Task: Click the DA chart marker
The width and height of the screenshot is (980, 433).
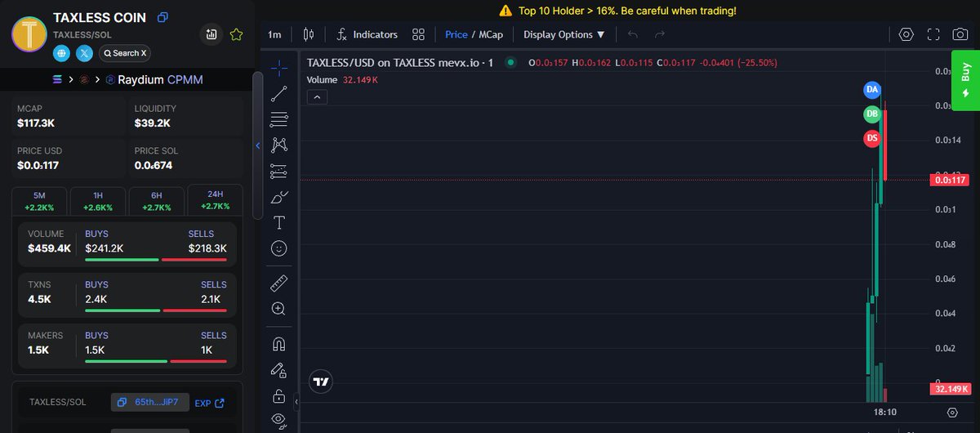Action: pos(872,88)
